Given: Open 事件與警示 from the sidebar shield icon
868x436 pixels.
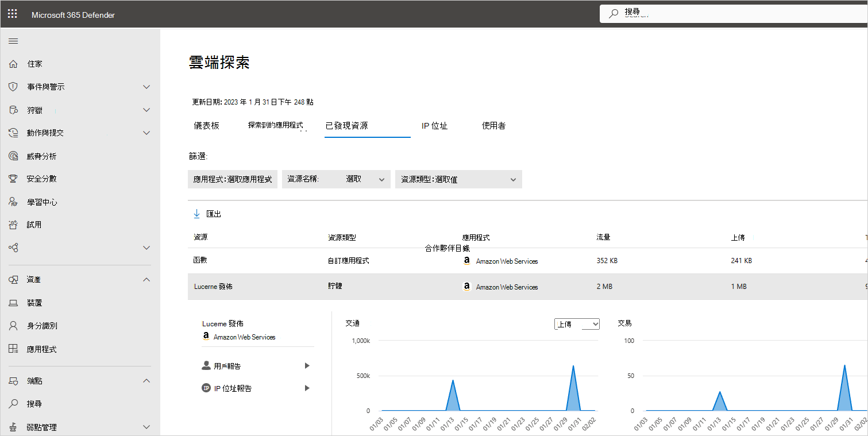Looking at the screenshot, I should 13,86.
